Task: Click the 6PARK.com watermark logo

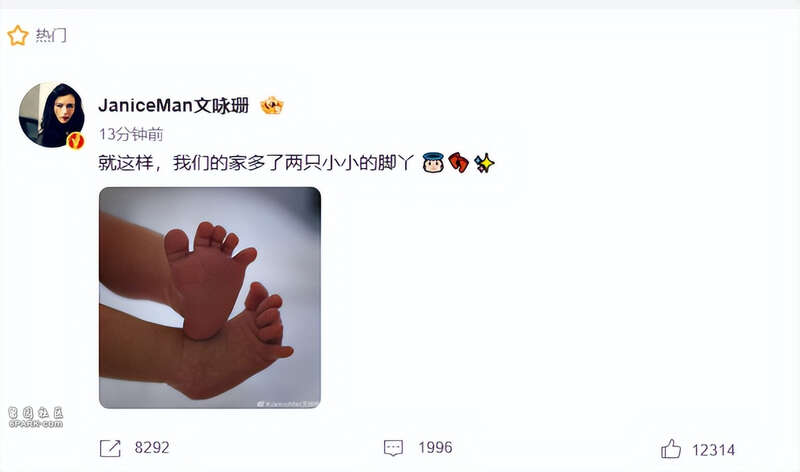Action: tap(35, 417)
